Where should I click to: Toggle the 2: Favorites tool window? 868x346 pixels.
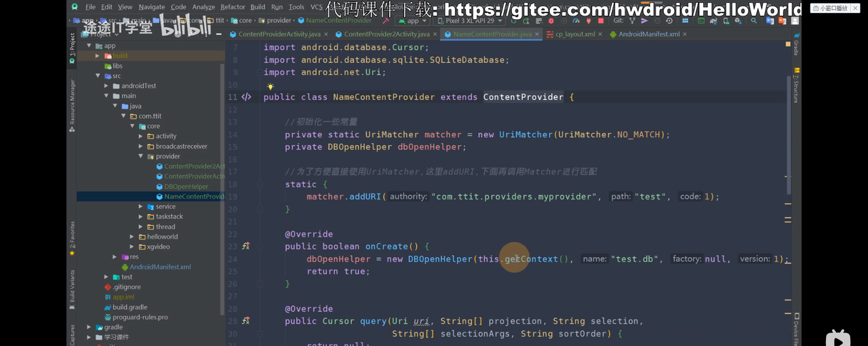72,239
